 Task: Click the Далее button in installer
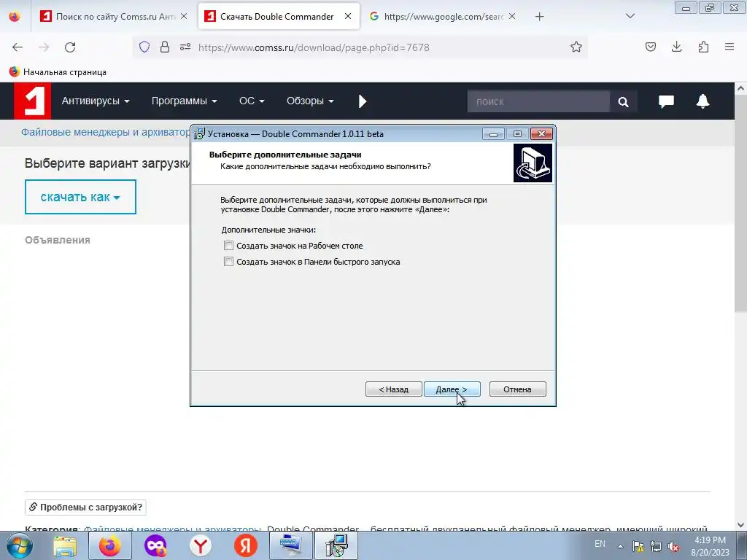tap(452, 389)
